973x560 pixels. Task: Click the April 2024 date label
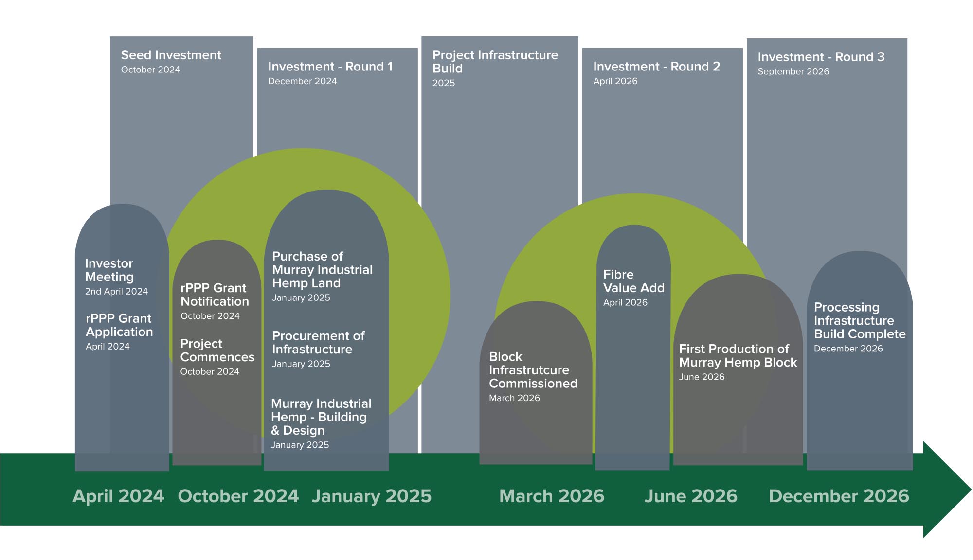[118, 496]
